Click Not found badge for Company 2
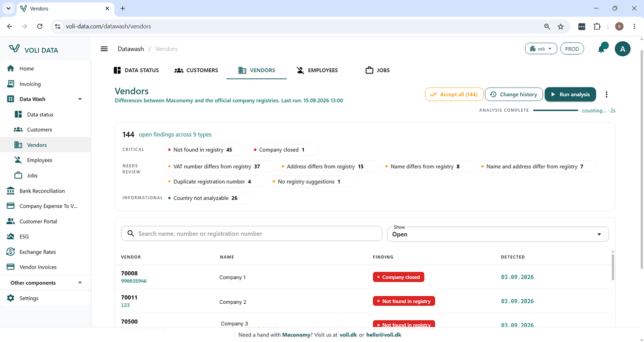The width and height of the screenshot is (644, 342). tap(404, 301)
